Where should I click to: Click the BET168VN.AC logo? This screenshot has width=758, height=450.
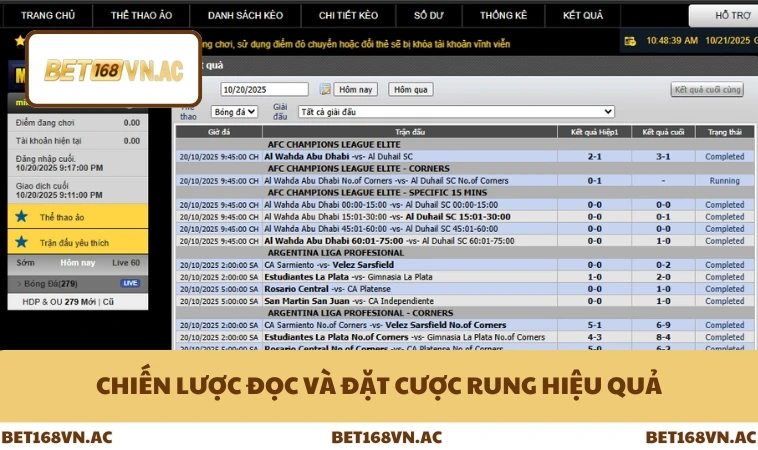tap(114, 69)
